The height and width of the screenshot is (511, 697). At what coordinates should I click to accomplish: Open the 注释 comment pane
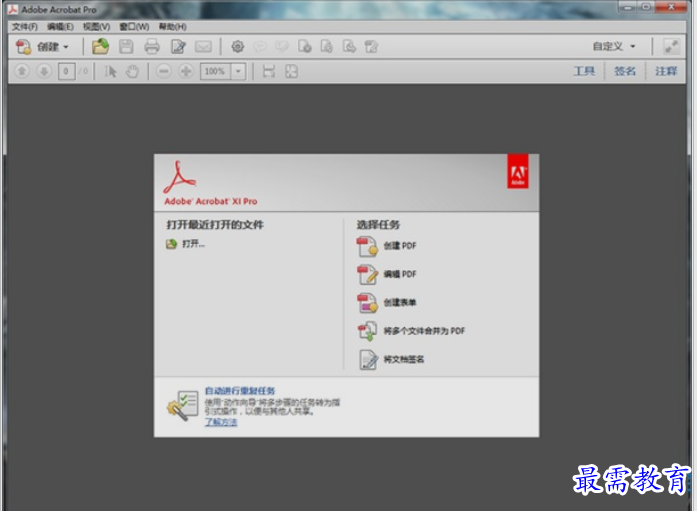point(666,71)
